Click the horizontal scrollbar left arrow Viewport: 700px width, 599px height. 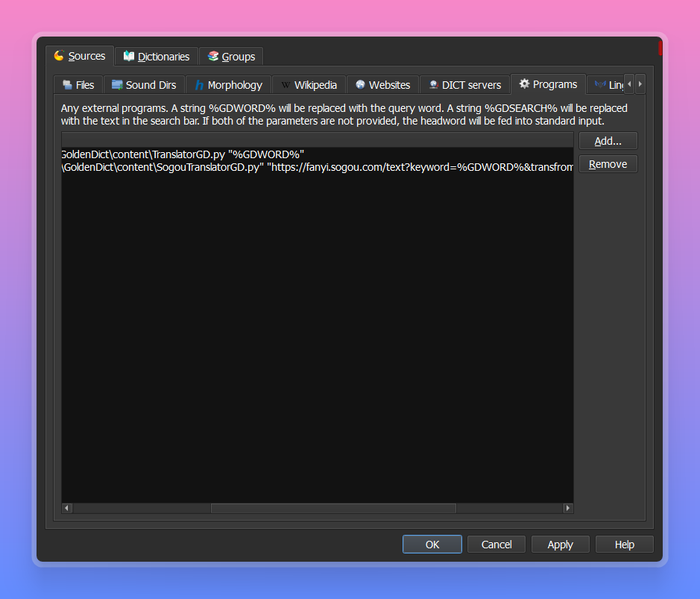tap(67, 508)
